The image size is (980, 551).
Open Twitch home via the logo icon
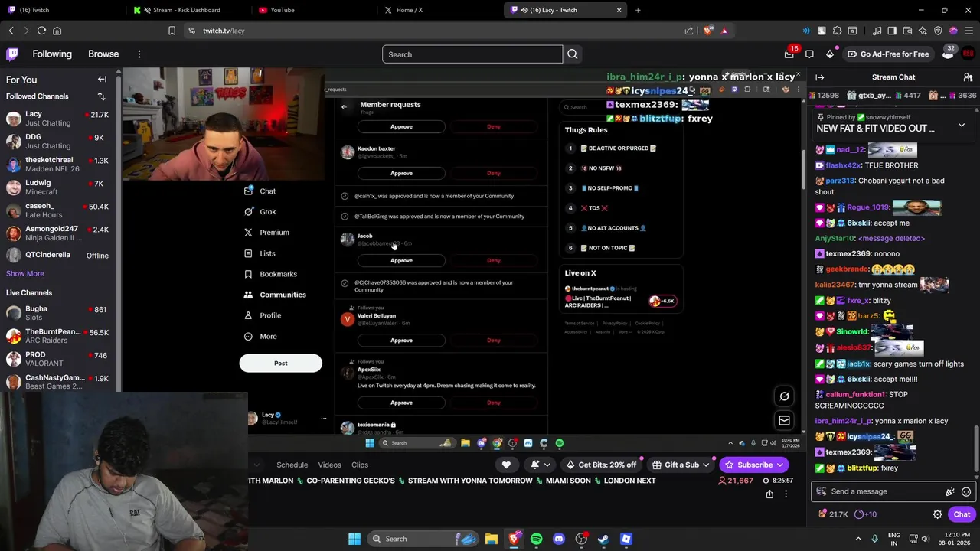tap(12, 54)
